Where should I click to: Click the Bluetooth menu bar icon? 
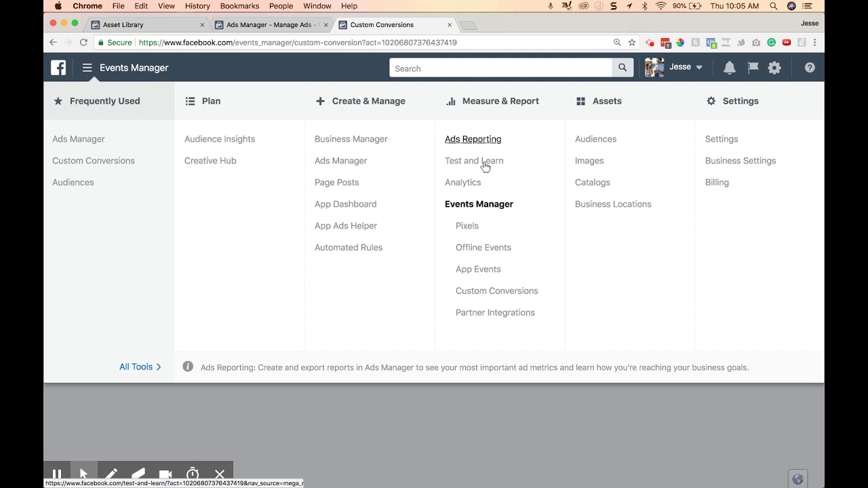click(x=644, y=6)
